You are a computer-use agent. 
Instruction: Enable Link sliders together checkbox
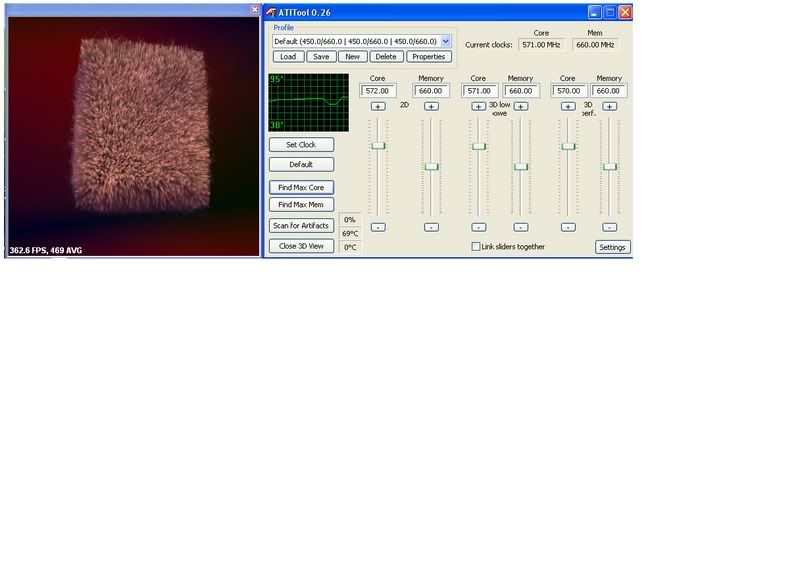tap(476, 246)
